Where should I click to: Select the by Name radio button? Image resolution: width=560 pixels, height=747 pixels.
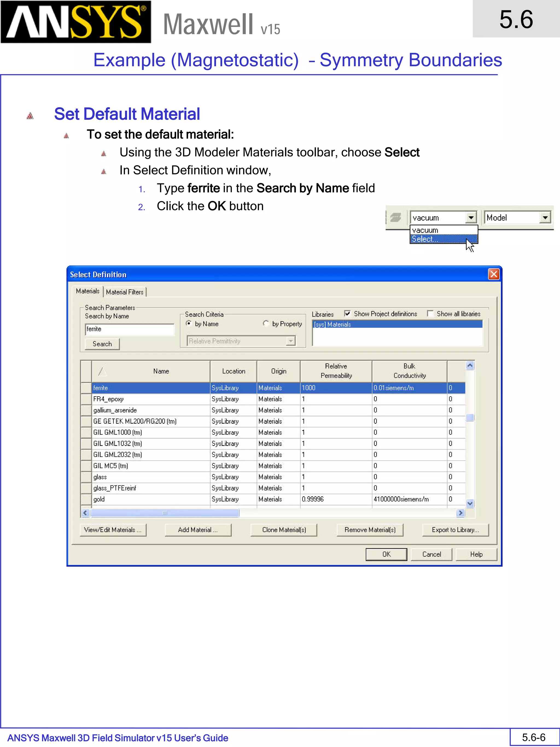click(x=189, y=324)
